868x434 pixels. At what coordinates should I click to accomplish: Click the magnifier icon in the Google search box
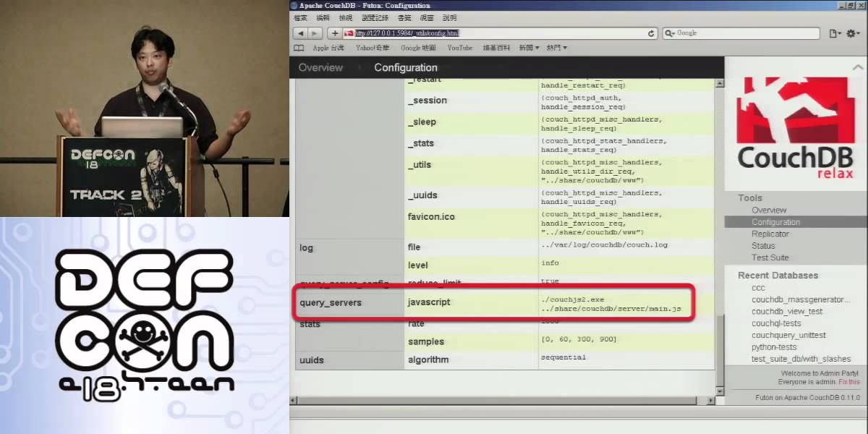(x=668, y=33)
